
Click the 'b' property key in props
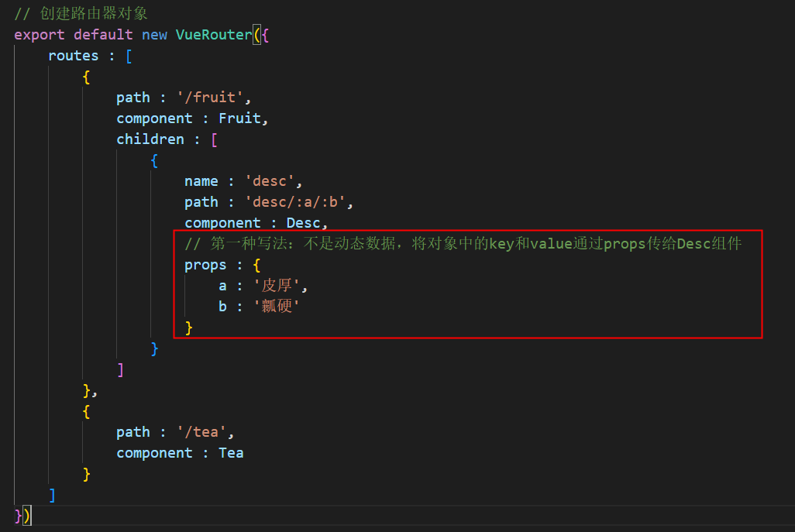point(222,306)
